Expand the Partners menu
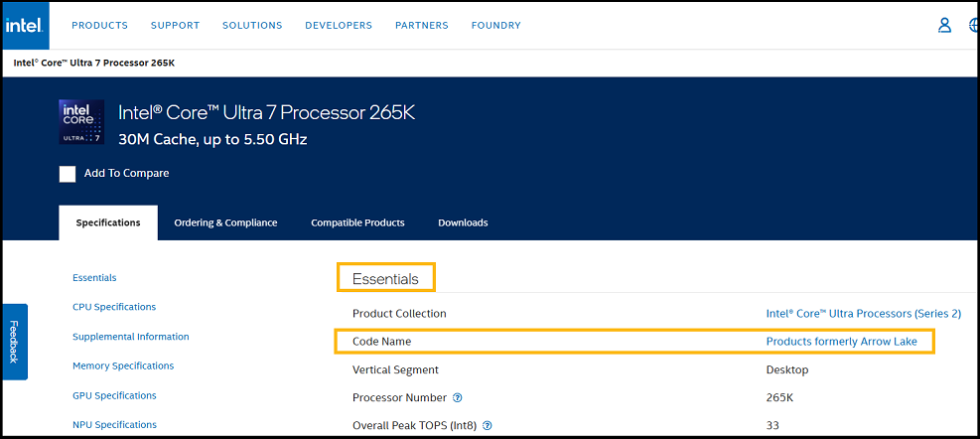Screen dimensions: 980x439 421,26
